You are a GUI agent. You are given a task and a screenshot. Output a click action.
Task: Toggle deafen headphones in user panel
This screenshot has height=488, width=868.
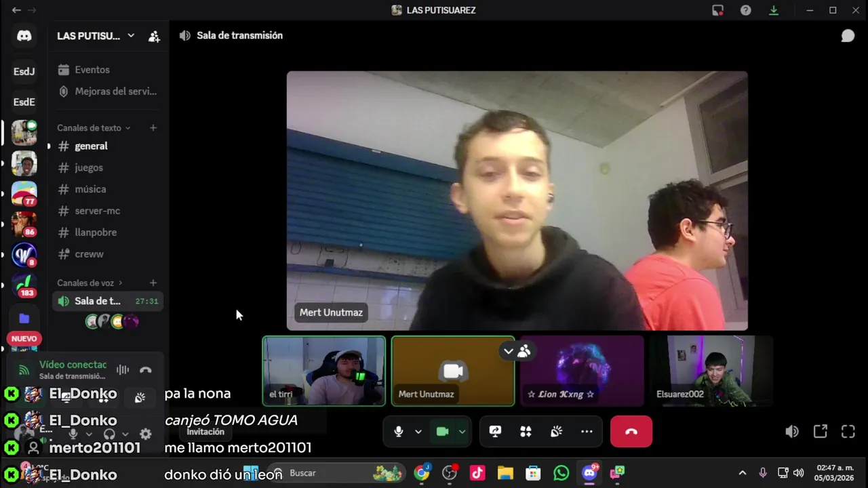coord(108,434)
